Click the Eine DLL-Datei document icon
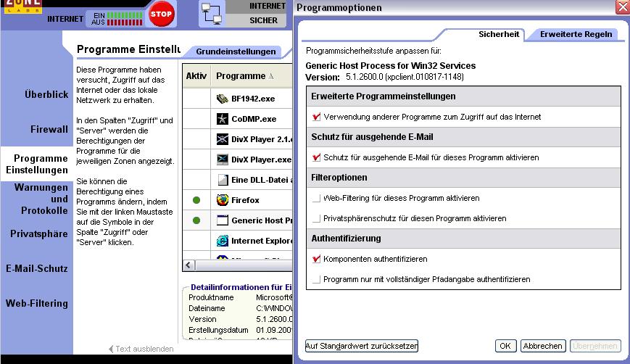630x364 pixels. [x=223, y=180]
